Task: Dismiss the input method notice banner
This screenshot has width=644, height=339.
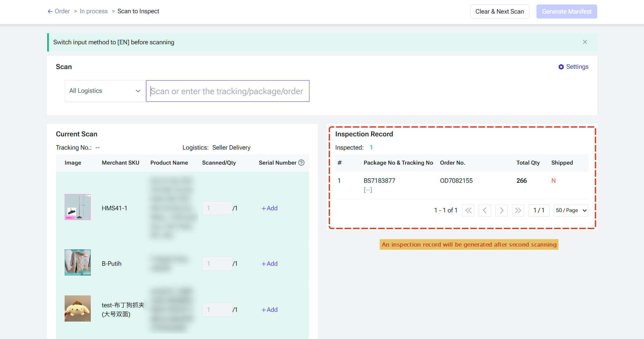Action: tap(585, 42)
